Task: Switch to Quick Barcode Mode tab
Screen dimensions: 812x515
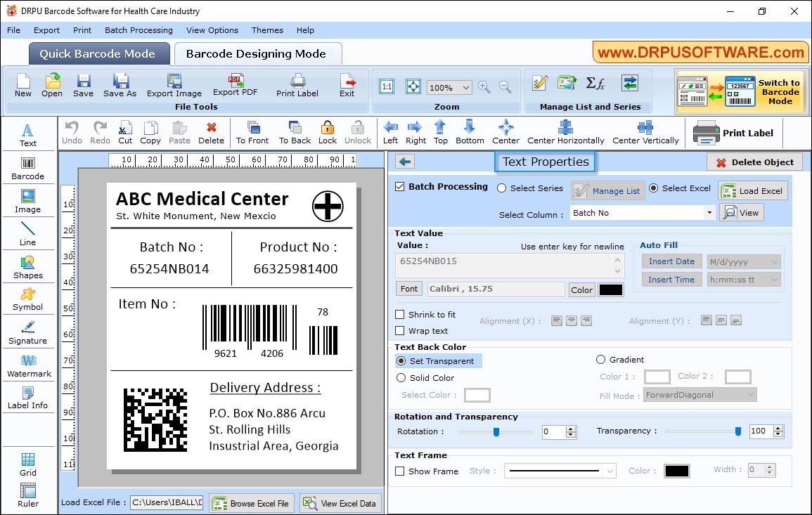Action: [98, 53]
